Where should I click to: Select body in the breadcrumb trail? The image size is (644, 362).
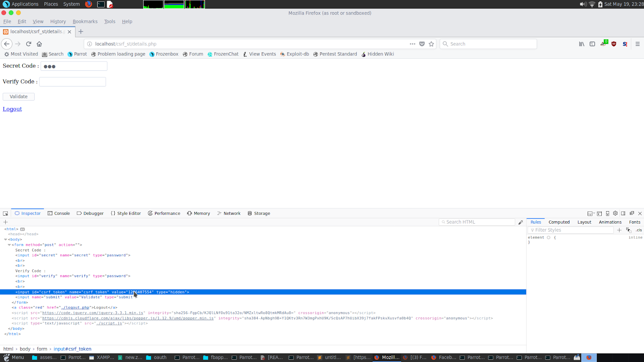click(x=25, y=349)
